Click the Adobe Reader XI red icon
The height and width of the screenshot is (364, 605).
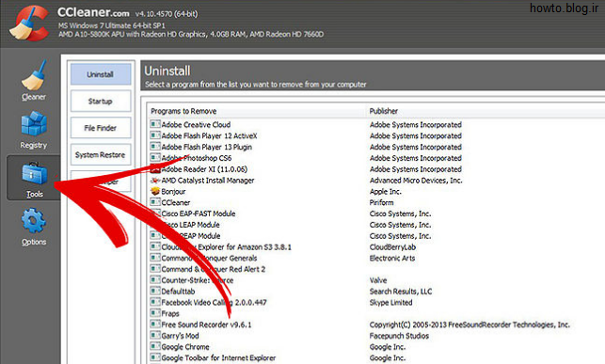point(155,169)
